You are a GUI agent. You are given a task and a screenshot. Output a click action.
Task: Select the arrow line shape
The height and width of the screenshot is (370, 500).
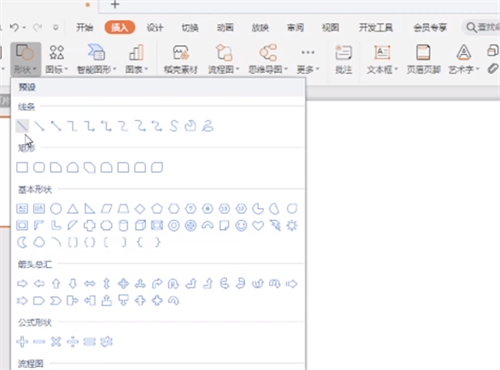39,126
